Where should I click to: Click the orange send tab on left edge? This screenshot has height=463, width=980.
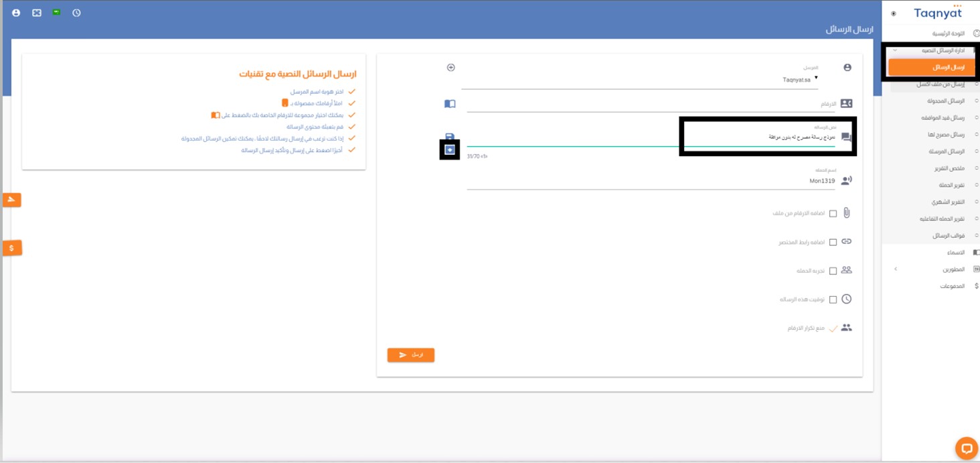(11, 200)
